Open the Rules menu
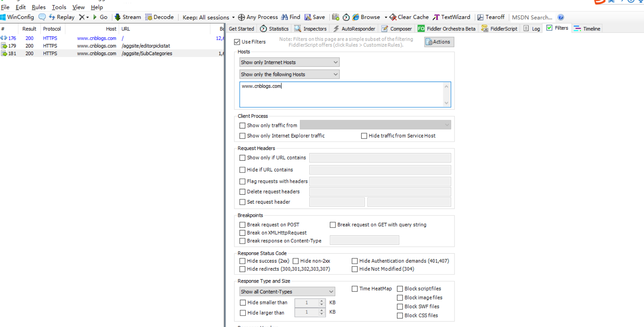Viewport: 644px width, 327px height. 39,7
